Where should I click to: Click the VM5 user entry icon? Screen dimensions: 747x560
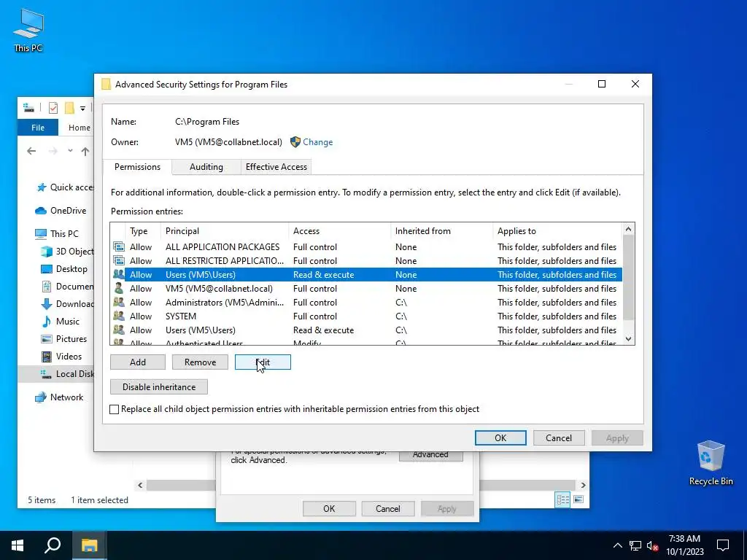(x=119, y=288)
